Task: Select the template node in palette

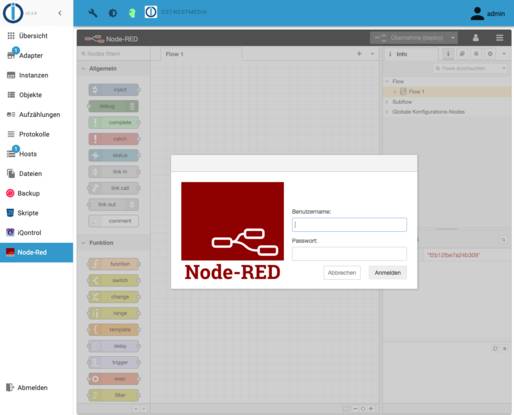Action: point(114,330)
